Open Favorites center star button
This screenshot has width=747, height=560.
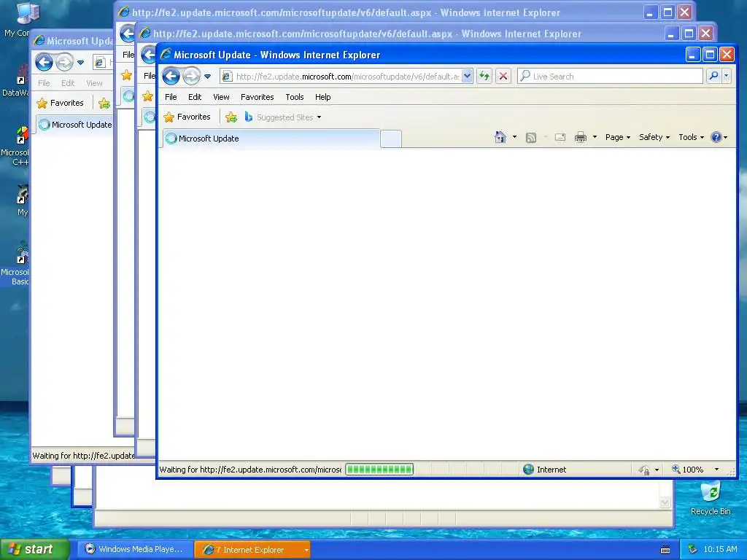point(187,117)
